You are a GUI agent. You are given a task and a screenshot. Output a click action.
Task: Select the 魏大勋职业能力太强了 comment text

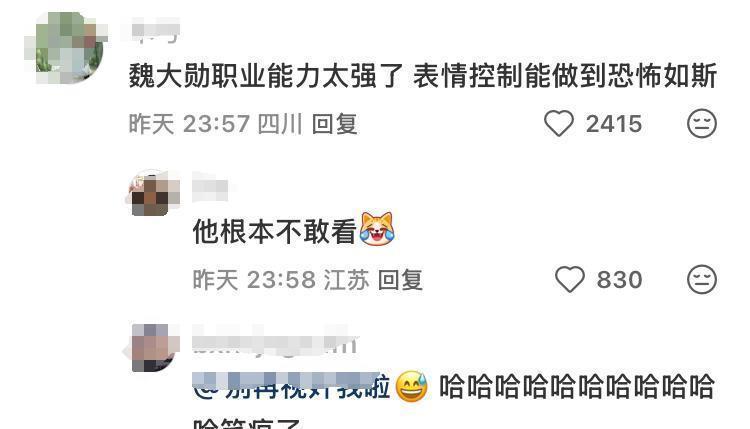tap(423, 76)
